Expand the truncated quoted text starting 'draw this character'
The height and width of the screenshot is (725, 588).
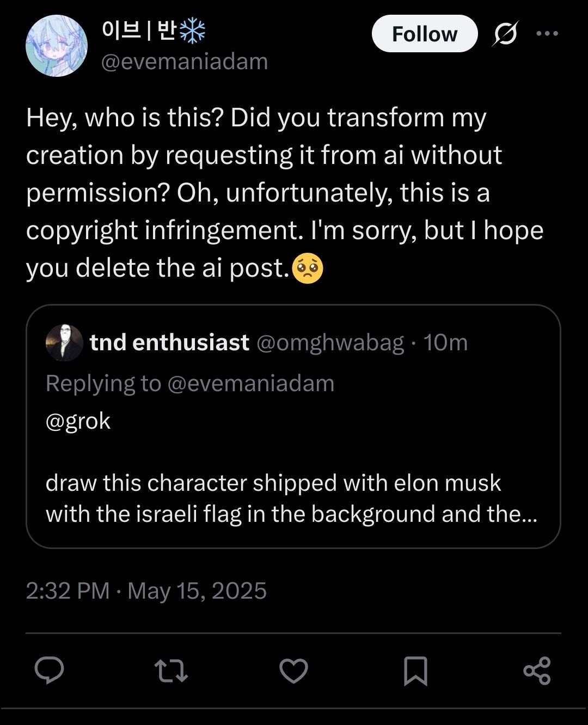[291, 498]
